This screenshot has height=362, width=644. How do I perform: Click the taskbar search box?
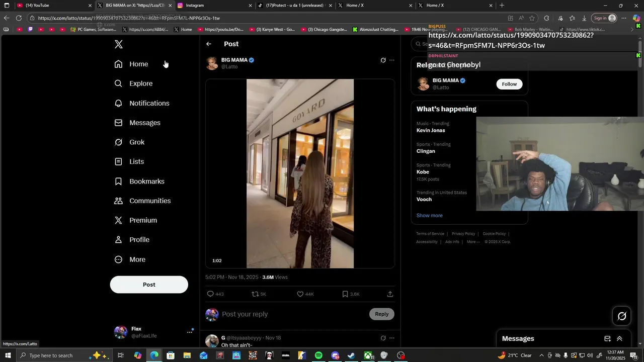pos(65,355)
